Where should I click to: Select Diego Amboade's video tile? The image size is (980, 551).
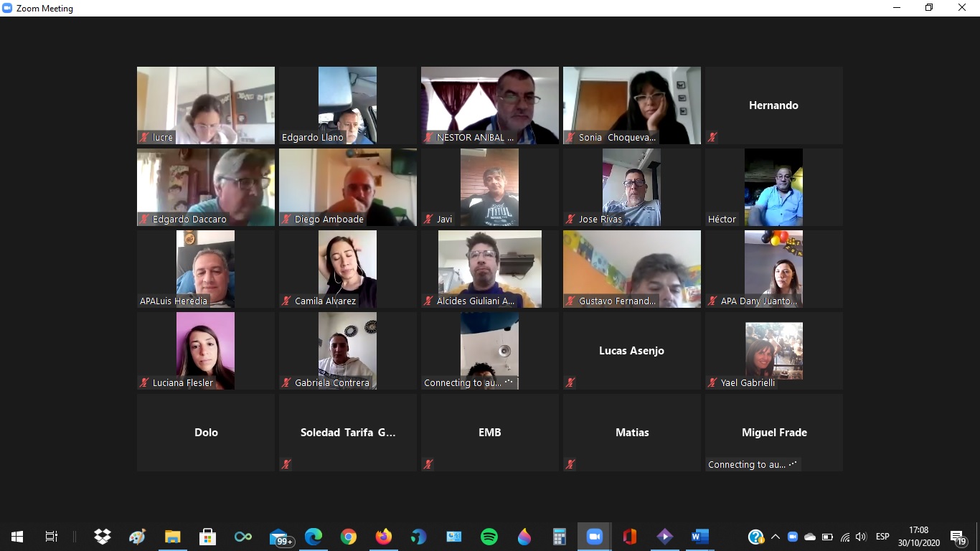pyautogui.click(x=348, y=187)
